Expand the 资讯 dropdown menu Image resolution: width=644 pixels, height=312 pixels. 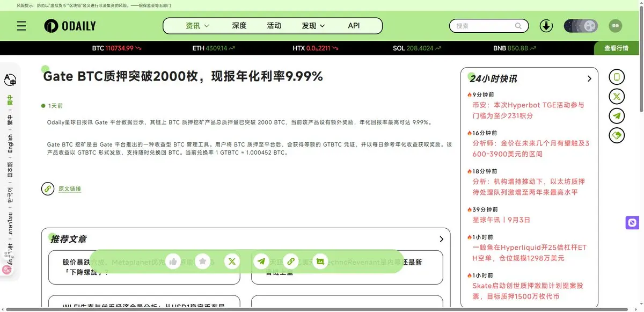(x=197, y=26)
